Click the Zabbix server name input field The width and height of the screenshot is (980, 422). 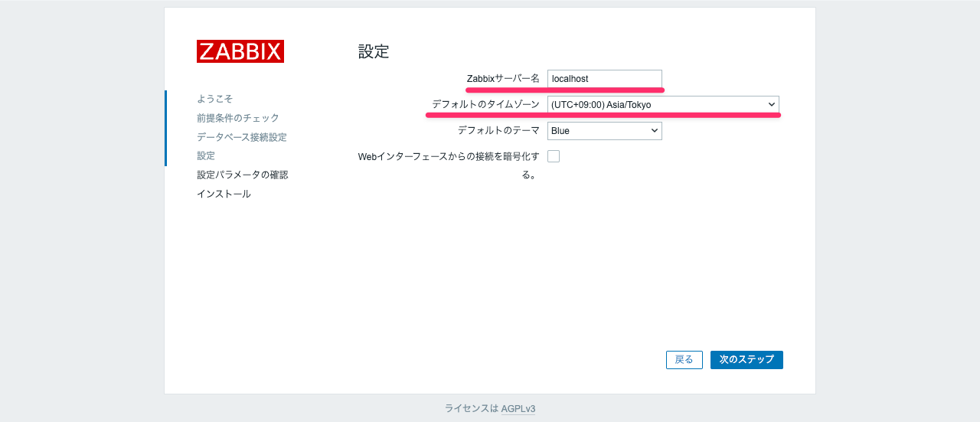(605, 79)
